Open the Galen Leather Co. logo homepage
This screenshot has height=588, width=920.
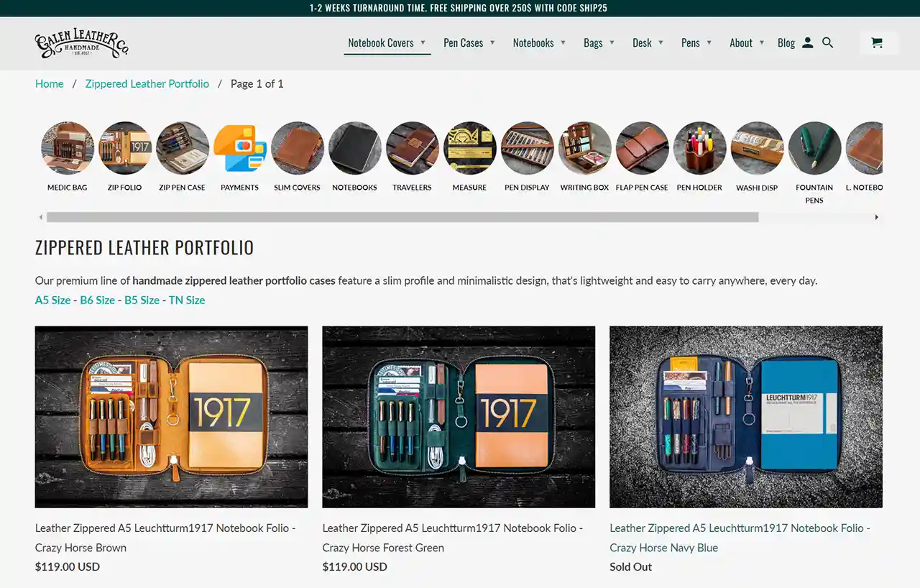[82, 43]
